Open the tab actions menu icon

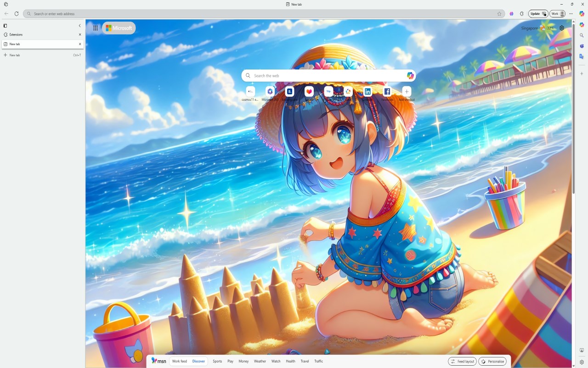click(6, 26)
